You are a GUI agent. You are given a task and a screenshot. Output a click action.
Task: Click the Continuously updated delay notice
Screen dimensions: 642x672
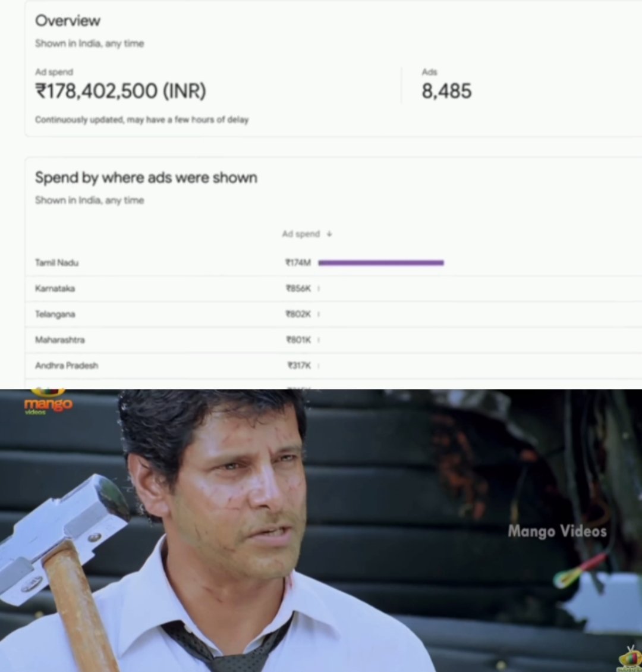pos(141,120)
